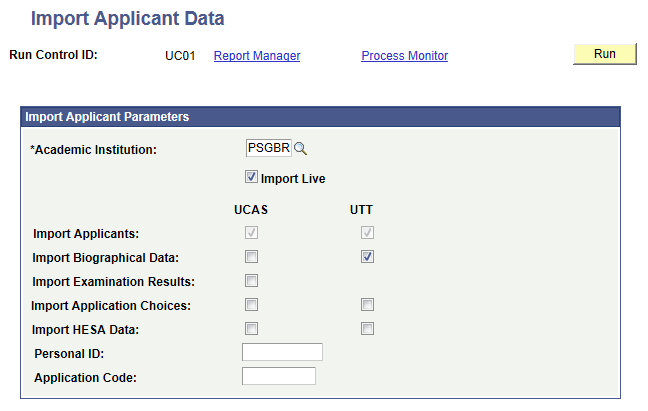Click the Academic Institution text field
Screen dimensions: 648x411
click(x=268, y=148)
